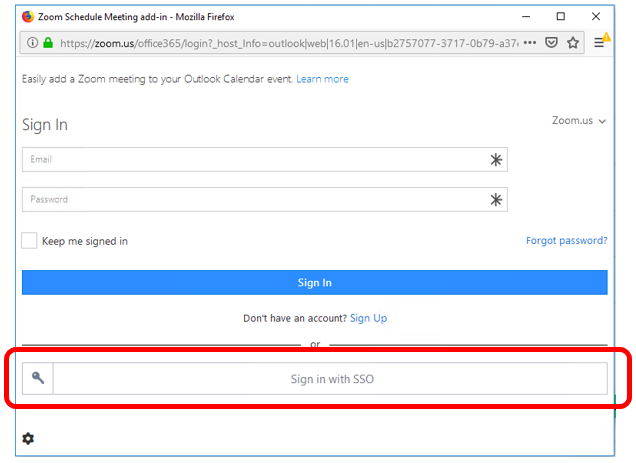The height and width of the screenshot is (463, 636).
Task: Click the blue Sign In button
Action: point(314,282)
